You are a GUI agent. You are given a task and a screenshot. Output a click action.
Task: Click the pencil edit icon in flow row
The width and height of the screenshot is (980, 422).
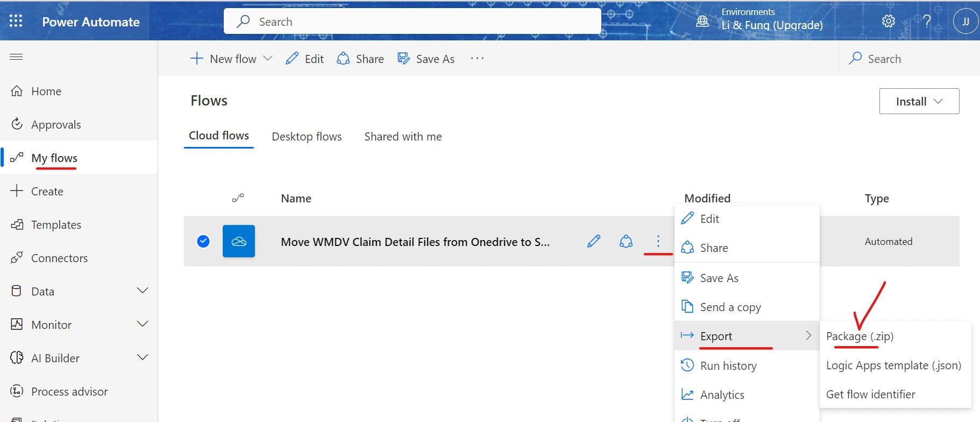click(593, 241)
